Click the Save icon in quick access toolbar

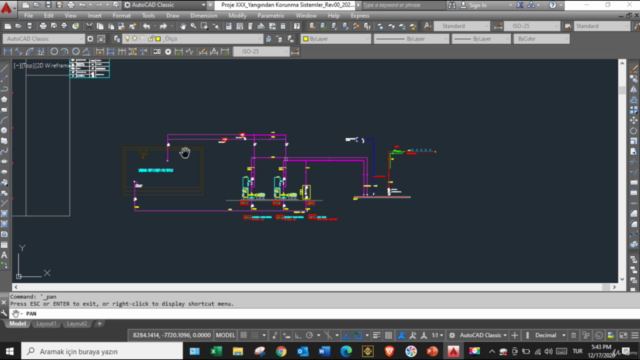(x=48, y=5)
